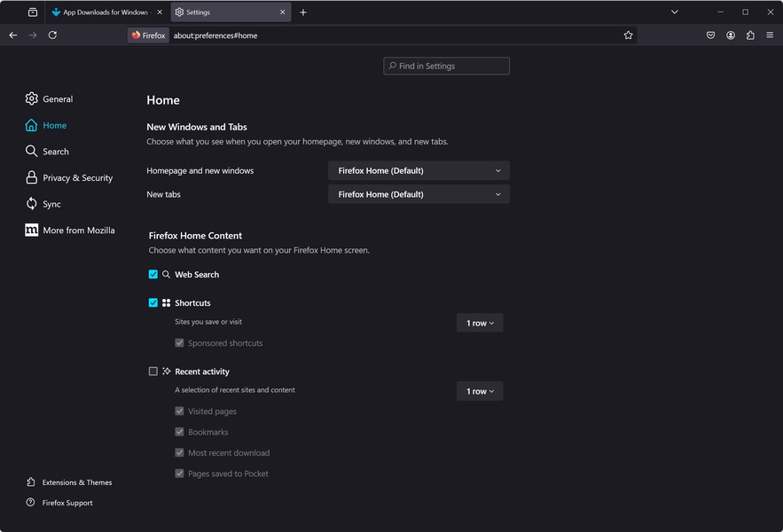Screen dimensions: 783x532
Task: Go to Privacy & Security settings
Action: tap(77, 178)
